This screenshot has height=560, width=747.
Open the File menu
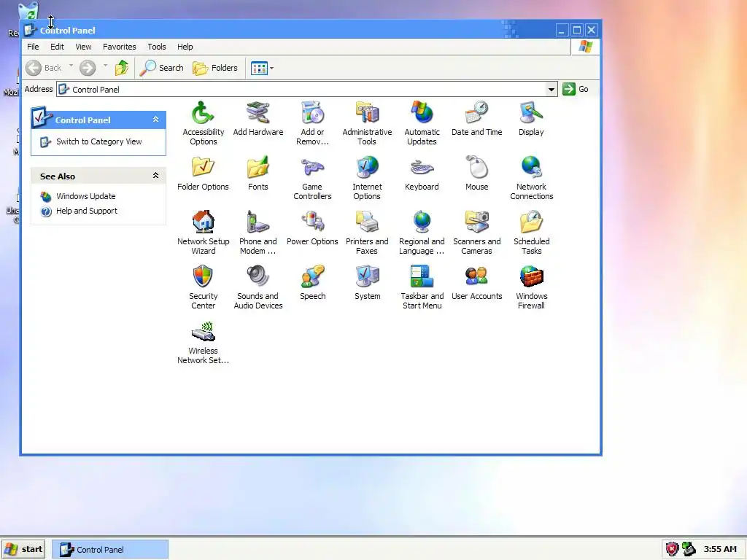click(33, 47)
